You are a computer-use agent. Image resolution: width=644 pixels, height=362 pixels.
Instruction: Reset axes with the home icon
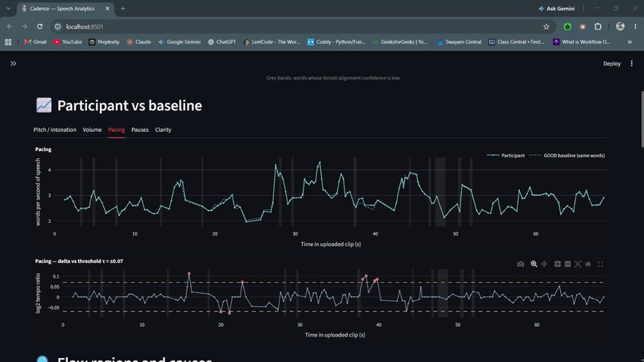pyautogui.click(x=588, y=265)
